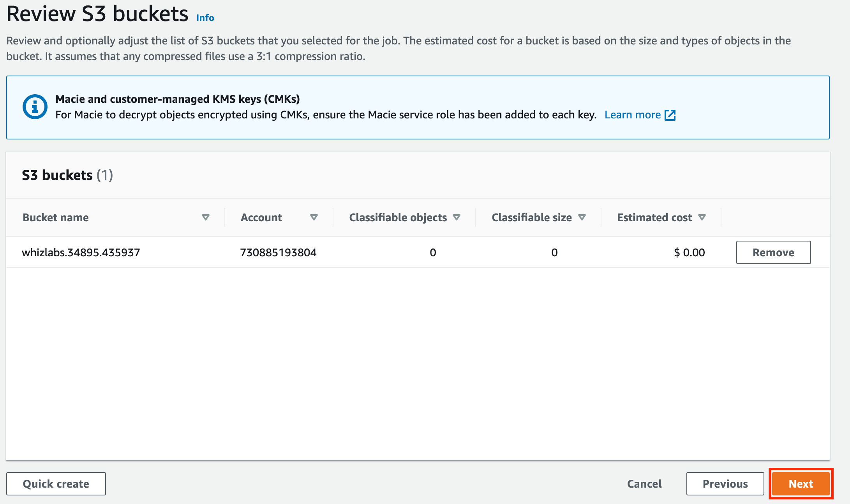Screen dimensions: 850x504
Task: Click the Bucket name column header
Action: 56,217
